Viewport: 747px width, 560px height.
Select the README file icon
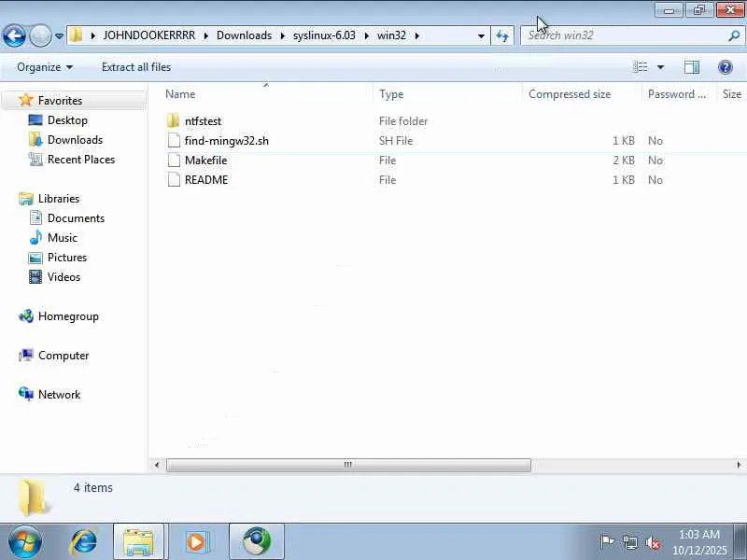pyautogui.click(x=174, y=179)
